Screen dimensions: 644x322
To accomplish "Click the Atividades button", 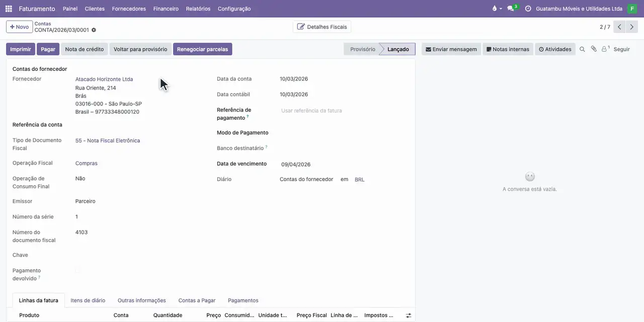I will click(x=555, y=49).
